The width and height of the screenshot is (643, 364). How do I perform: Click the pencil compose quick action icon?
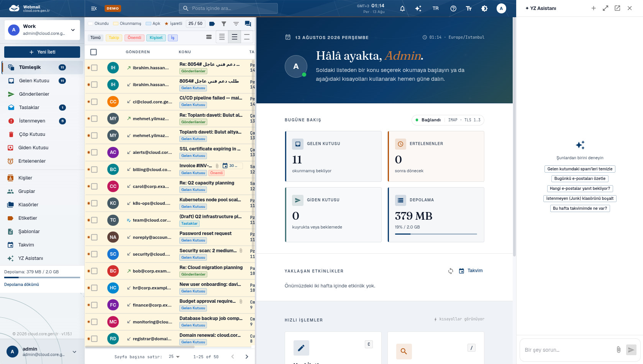301,348
